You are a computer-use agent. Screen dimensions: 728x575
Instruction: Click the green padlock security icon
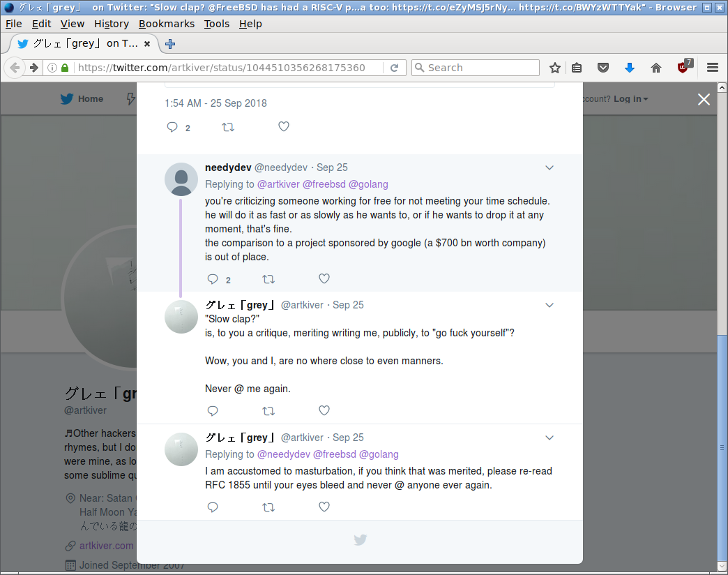tap(65, 68)
